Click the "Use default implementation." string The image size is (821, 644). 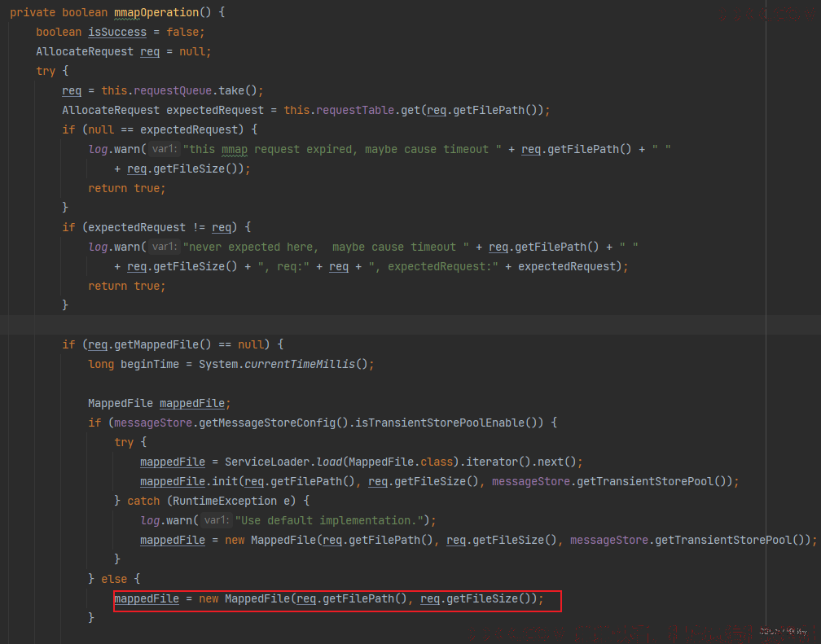pos(329,520)
